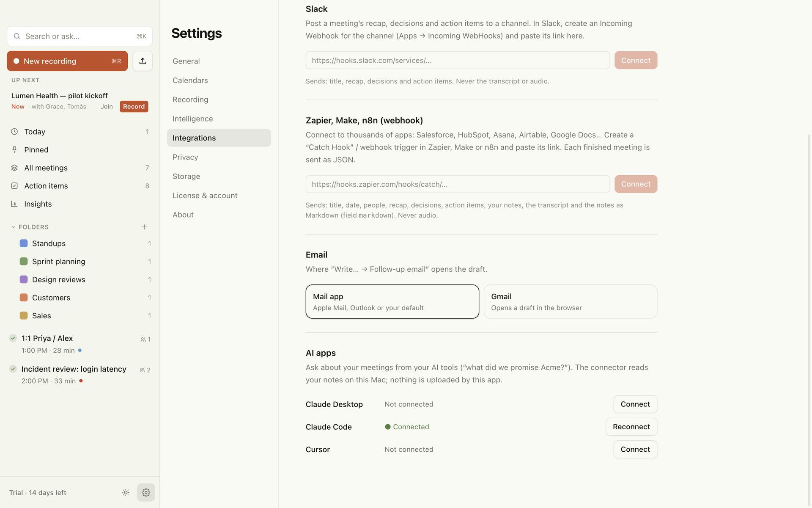Viewport: 812px width, 508px height.
Task: Open the Storage settings tab
Action: coord(219,176)
